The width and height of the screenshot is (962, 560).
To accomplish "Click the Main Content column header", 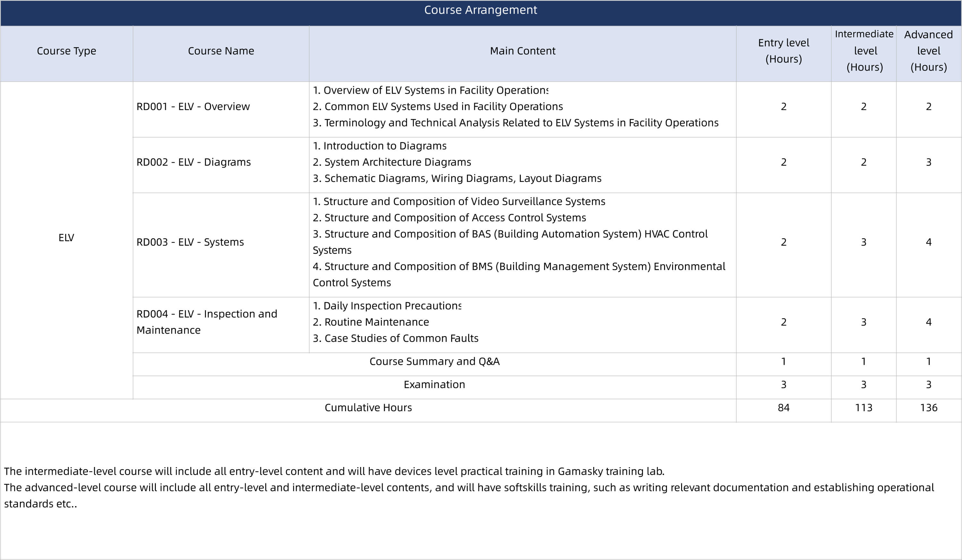I will coord(522,51).
